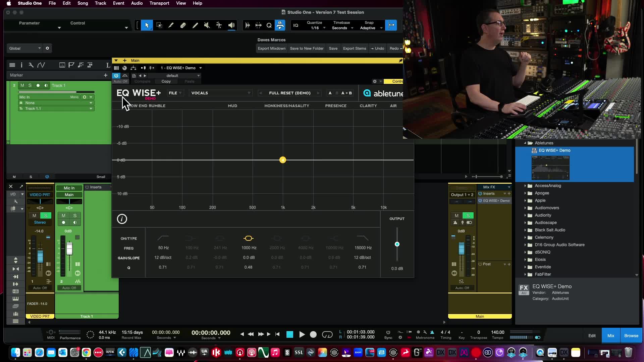Expand the AccessAnalog folder

pos(525,186)
